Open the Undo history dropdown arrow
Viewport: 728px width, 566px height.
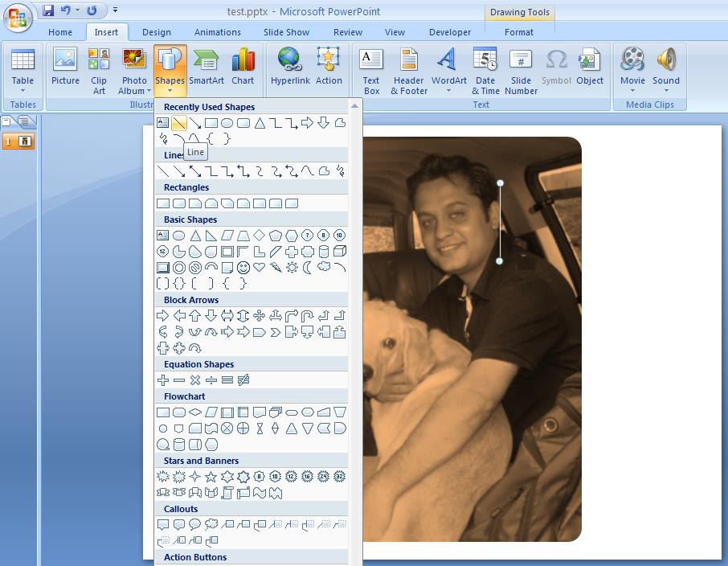[x=77, y=10]
